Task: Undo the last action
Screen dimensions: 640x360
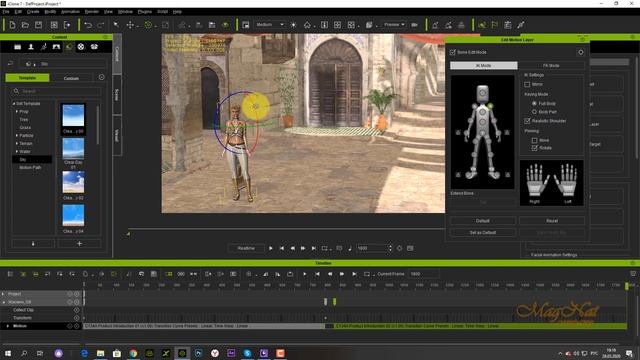Action: [88, 25]
